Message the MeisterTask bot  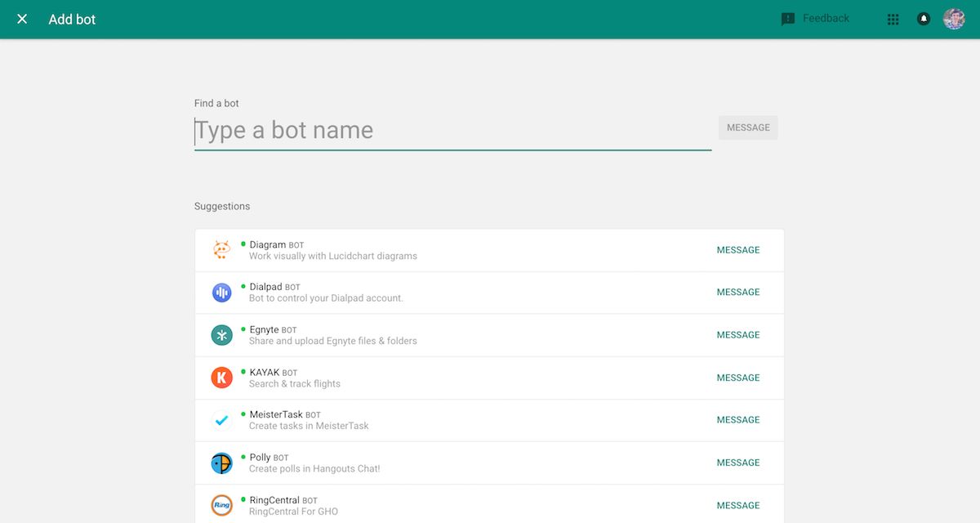pos(738,420)
